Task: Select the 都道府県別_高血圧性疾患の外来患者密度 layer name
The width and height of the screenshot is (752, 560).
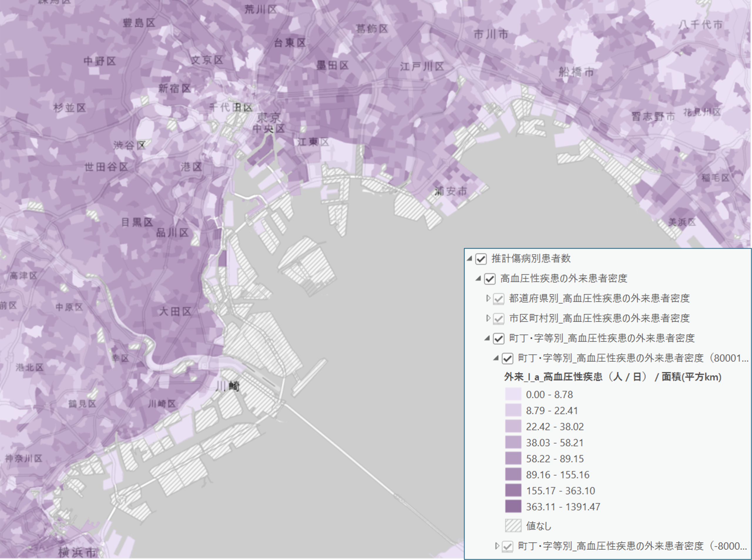Action: [x=599, y=298]
